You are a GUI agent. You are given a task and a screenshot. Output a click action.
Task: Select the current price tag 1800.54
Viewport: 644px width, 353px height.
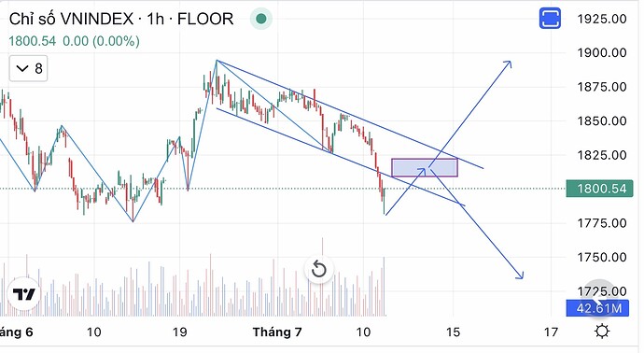tap(599, 189)
